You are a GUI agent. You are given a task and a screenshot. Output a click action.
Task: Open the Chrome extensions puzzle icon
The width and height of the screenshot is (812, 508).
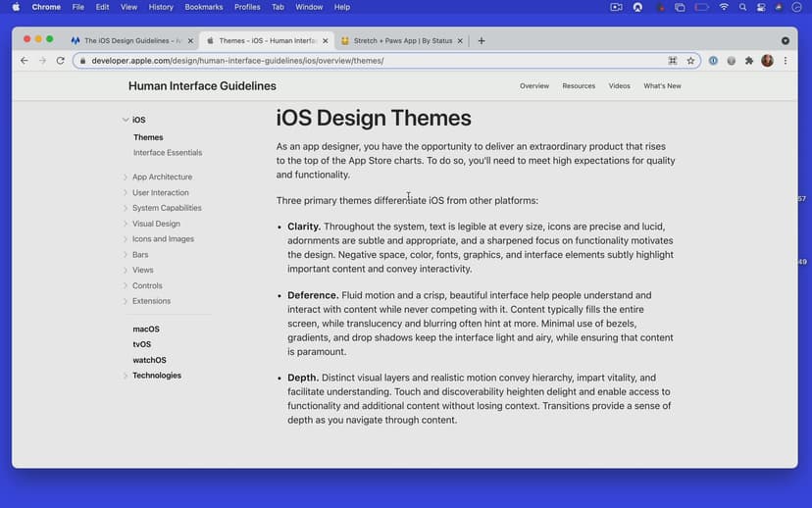point(749,61)
